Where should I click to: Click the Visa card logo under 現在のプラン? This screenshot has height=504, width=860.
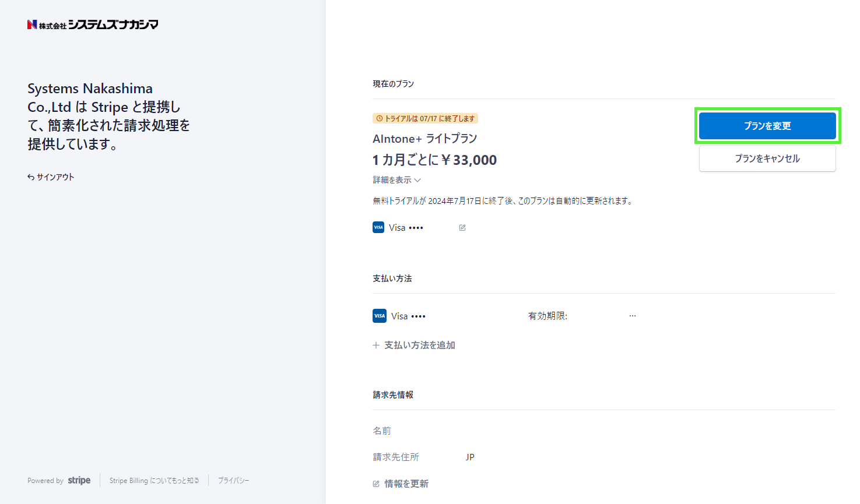(378, 227)
